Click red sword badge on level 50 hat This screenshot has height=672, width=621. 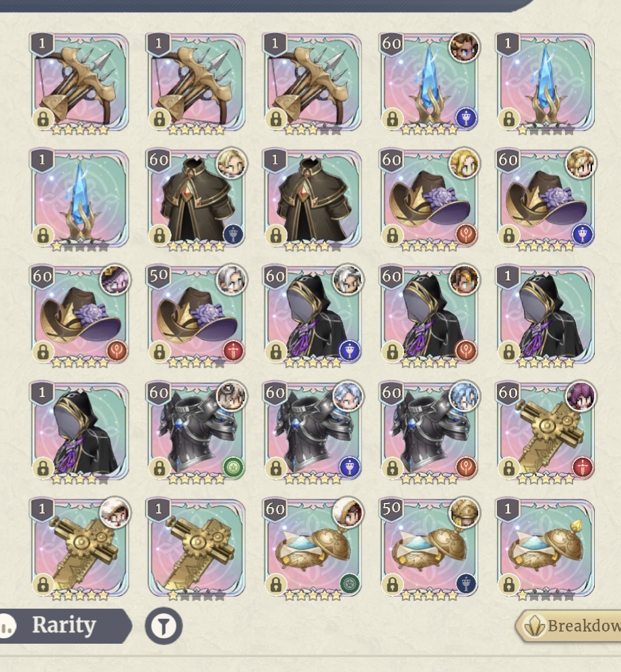point(234,351)
